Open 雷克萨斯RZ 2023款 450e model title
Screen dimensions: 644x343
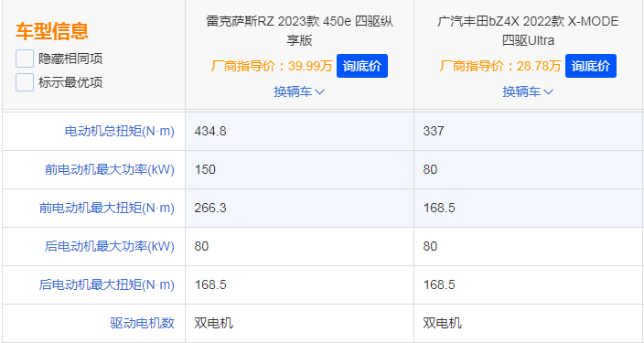(x=299, y=31)
